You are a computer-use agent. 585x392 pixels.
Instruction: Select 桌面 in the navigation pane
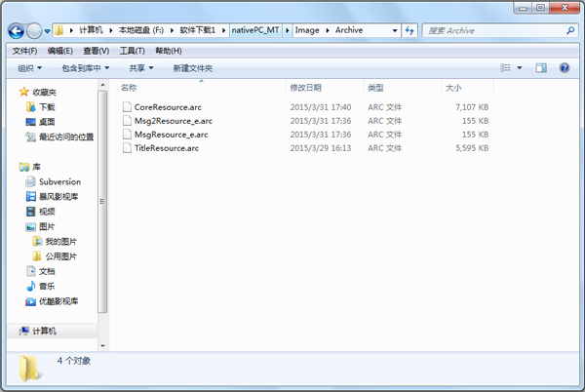pyautogui.click(x=47, y=122)
